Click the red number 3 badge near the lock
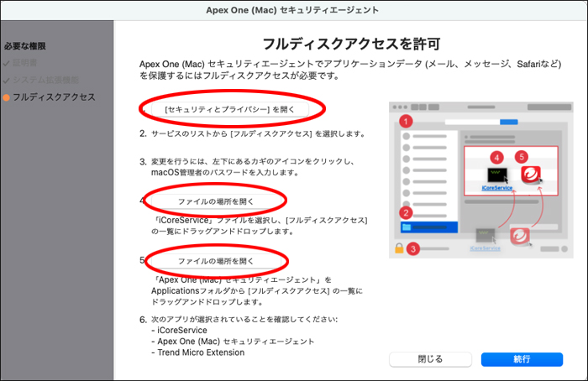Screen dimensions: 588x381 tap(413, 248)
